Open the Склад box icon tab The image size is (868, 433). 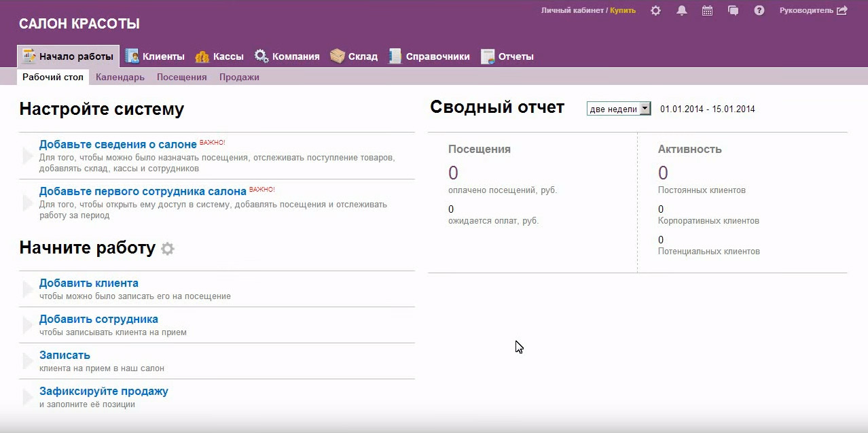338,56
